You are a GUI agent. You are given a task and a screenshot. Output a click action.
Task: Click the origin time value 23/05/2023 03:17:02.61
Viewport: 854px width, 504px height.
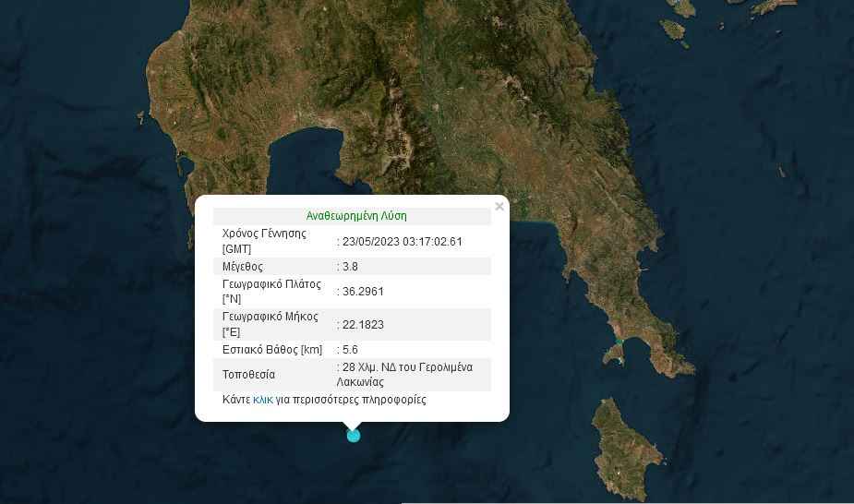404,242
